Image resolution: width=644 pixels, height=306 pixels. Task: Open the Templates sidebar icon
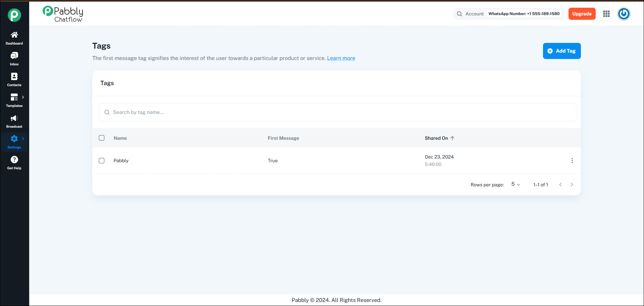click(14, 97)
